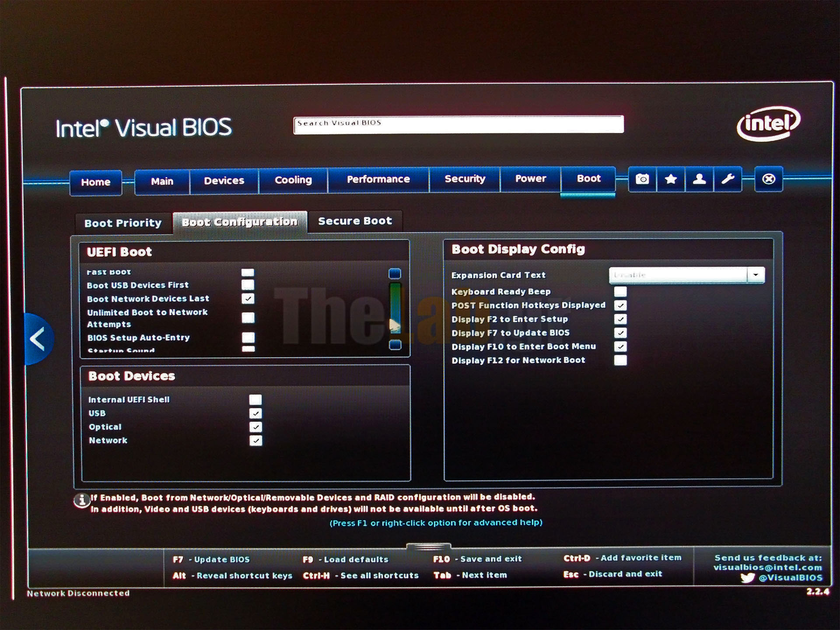Click the user profile icon
840x630 pixels.
click(x=699, y=179)
